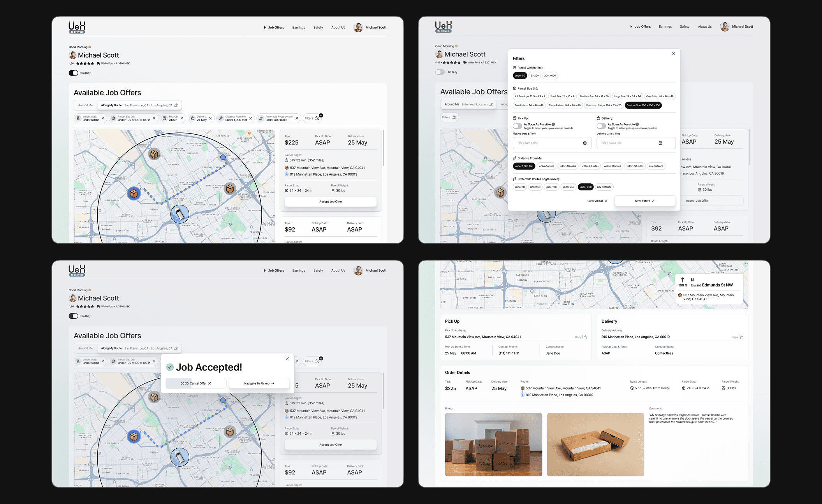The height and width of the screenshot is (504, 822).
Task: Enable Delivery As Soon As Possible toggle
Action: 601,126
